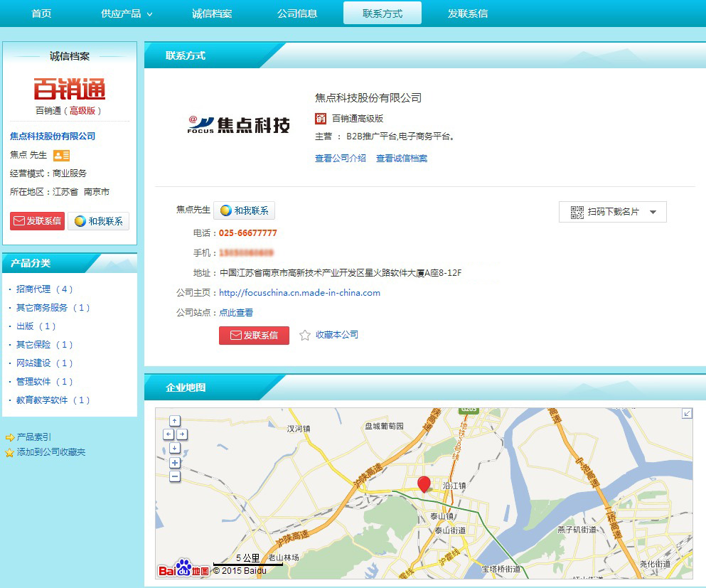Expand the 扫码下载名片 dropdown arrow
Screen dimensions: 706x588
[x=653, y=212]
